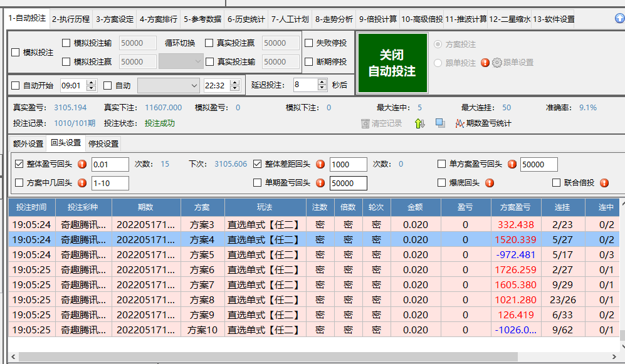The width and height of the screenshot is (625, 364).
Task: Increase the 延迟投注 spinner value
Action: 322,82
